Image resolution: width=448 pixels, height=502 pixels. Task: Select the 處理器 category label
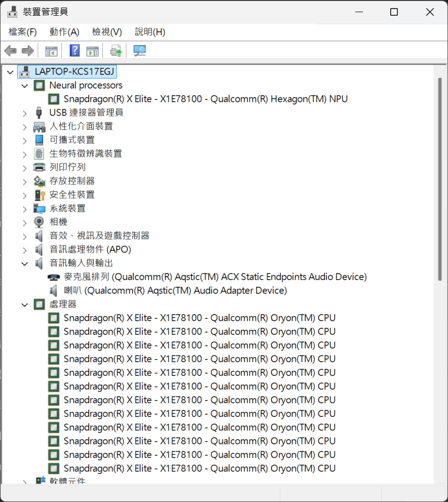click(63, 304)
